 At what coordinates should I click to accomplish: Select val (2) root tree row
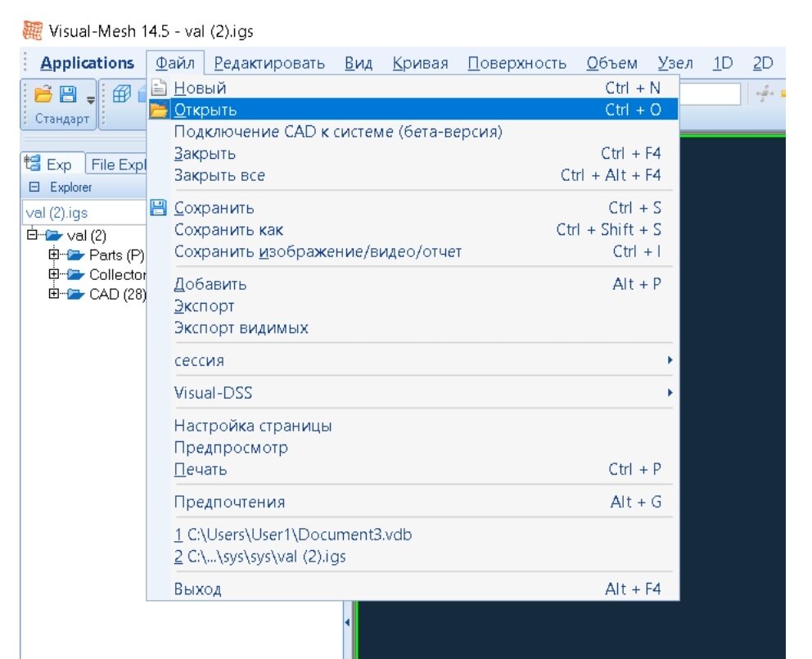87,236
